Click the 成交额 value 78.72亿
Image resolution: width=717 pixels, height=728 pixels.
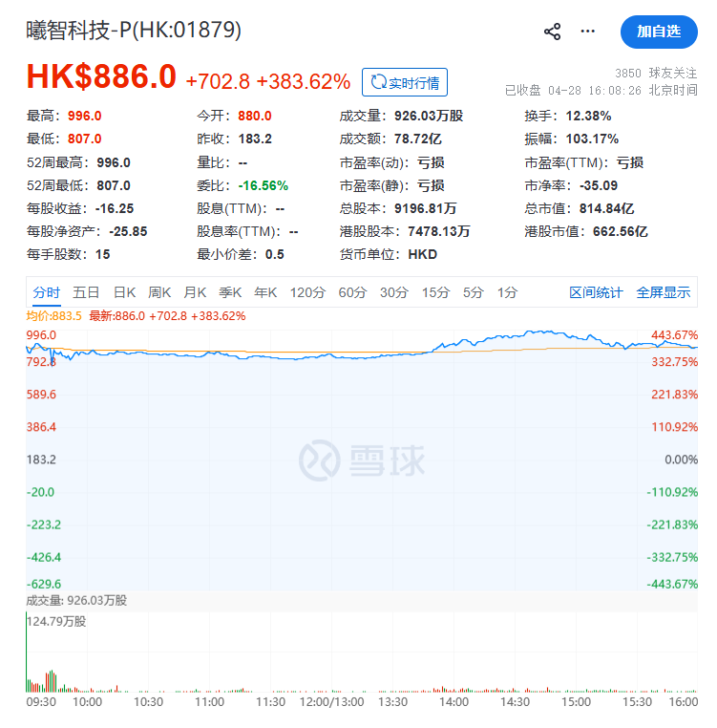click(x=417, y=139)
